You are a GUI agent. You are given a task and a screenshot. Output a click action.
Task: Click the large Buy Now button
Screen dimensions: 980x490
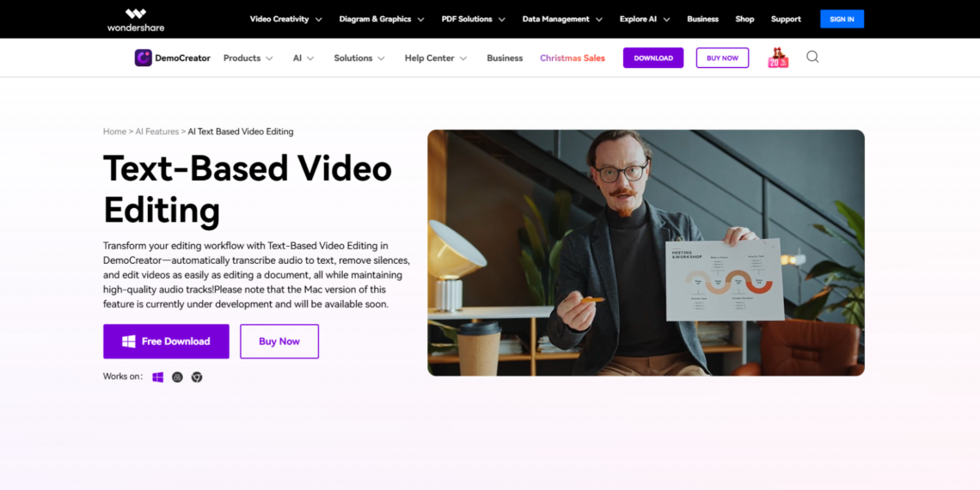click(x=279, y=341)
